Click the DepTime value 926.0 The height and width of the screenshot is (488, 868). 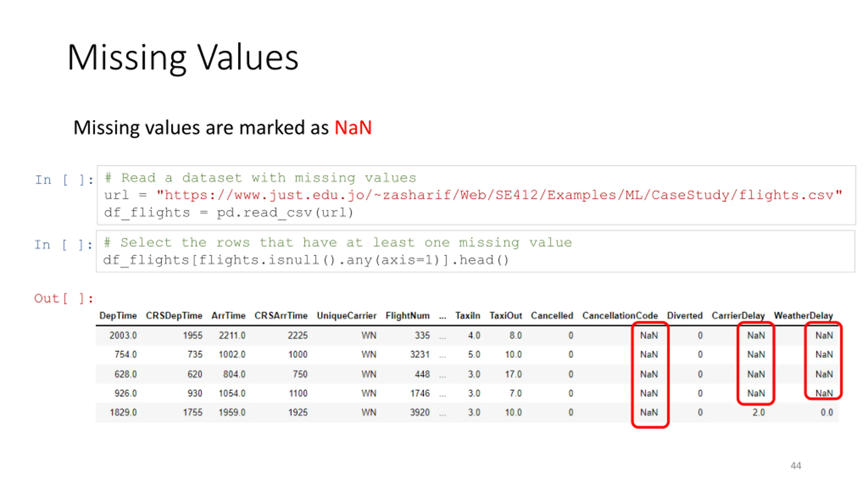click(x=126, y=393)
